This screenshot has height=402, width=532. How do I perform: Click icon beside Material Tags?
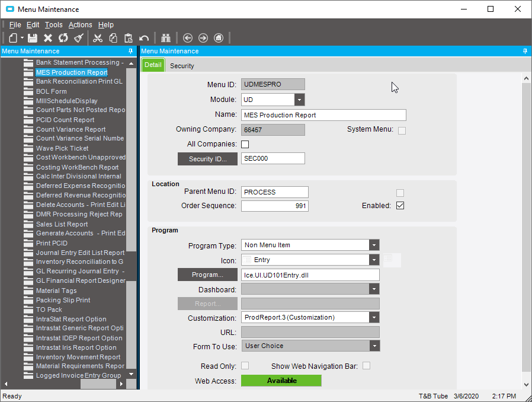[x=28, y=291]
